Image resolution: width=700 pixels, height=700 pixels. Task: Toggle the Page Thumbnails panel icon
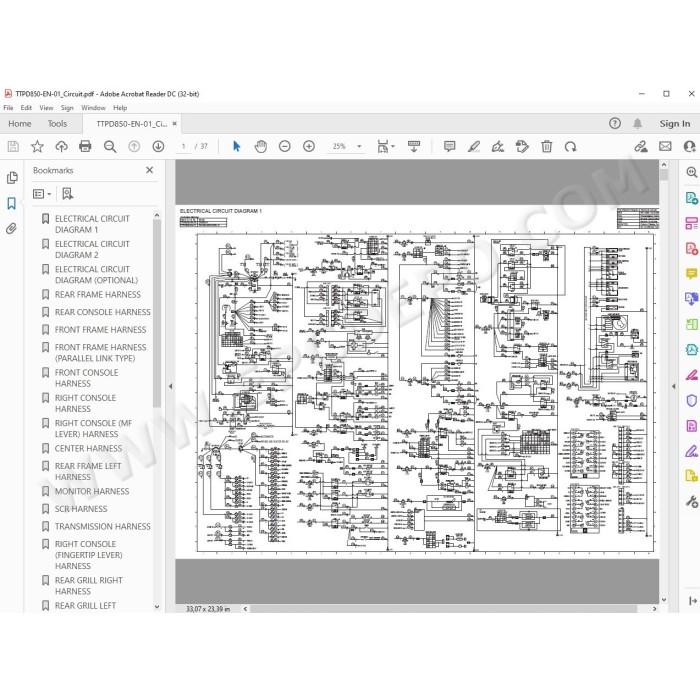(x=12, y=178)
